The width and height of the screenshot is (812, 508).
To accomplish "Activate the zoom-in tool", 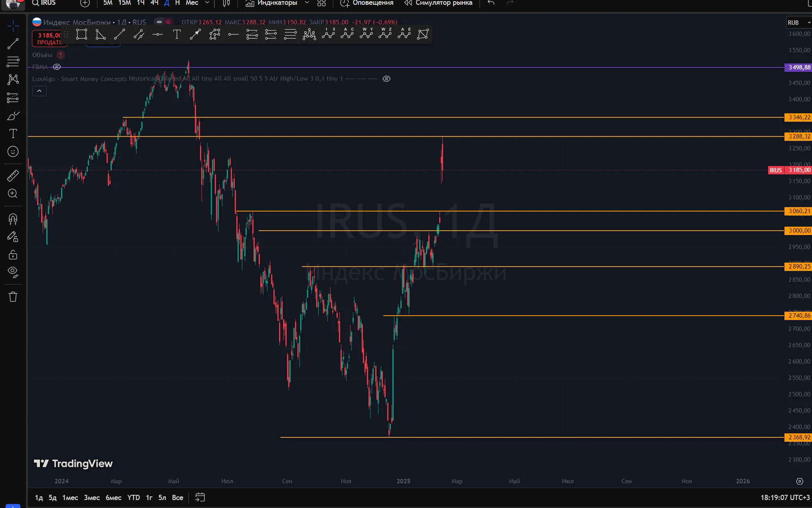I will 13,194.
